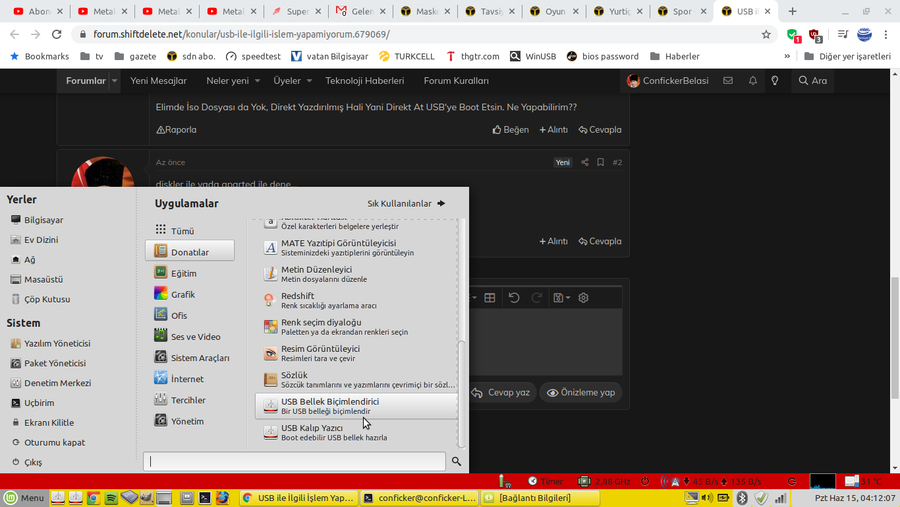Viewport: 900px width, 507px height.
Task: Open ConfickerBelasi user menu
Action: coord(668,81)
